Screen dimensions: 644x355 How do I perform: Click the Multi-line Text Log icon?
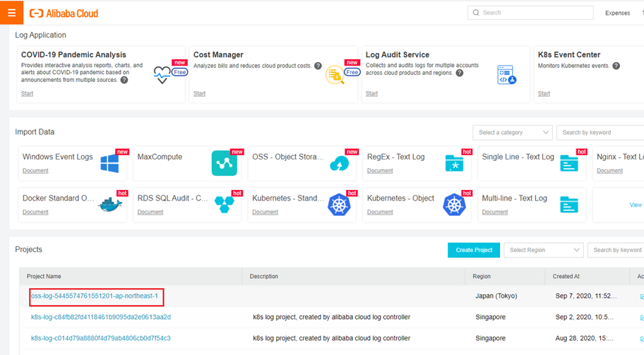tap(569, 205)
